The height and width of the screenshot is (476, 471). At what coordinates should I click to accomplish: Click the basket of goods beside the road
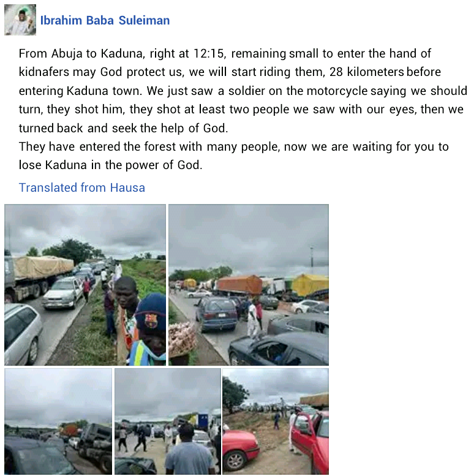[x=182, y=339]
